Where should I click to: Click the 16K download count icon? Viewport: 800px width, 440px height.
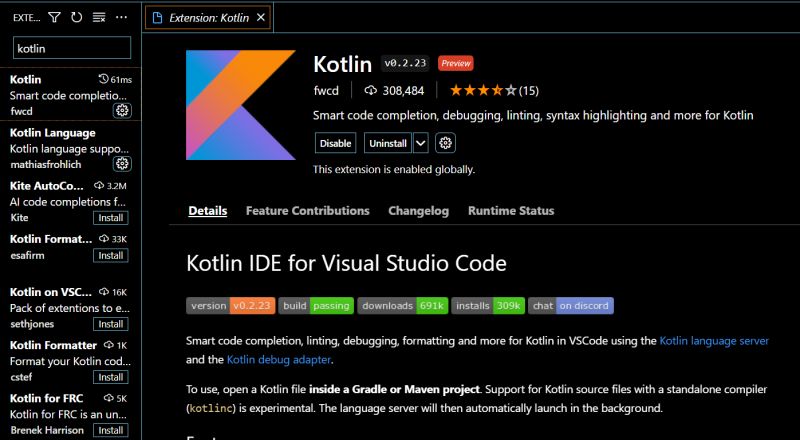coord(104,292)
